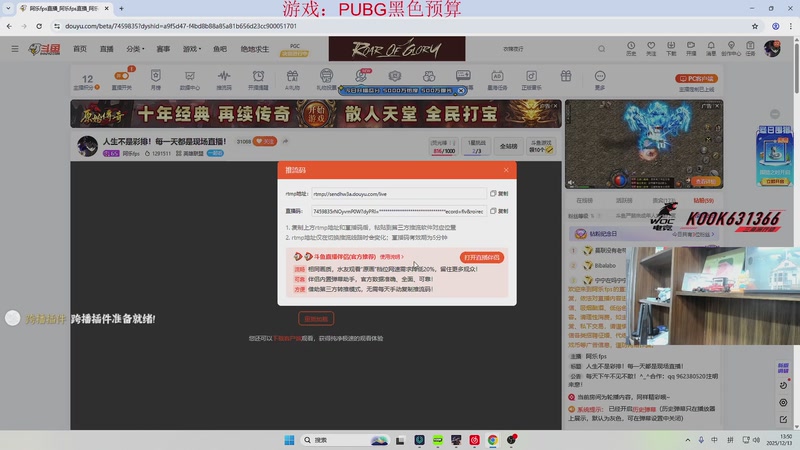The width and height of the screenshot is (800, 450).
Task: Open notifications bell icon
Action: click(711, 48)
